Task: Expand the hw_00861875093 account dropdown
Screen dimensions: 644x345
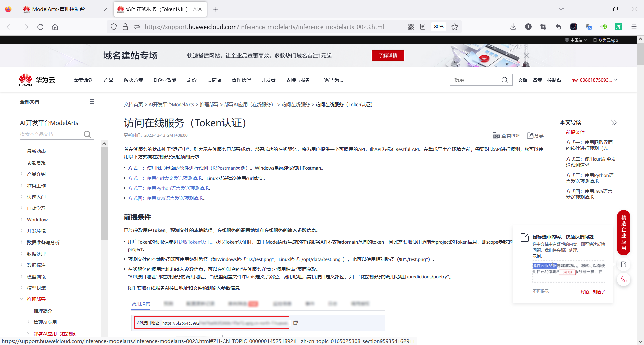Action: tap(594, 80)
